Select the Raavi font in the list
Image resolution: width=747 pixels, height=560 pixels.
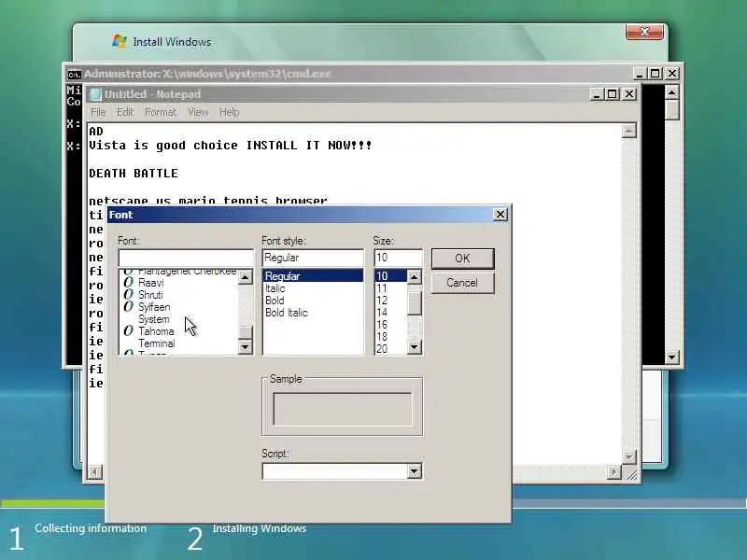tap(150, 283)
